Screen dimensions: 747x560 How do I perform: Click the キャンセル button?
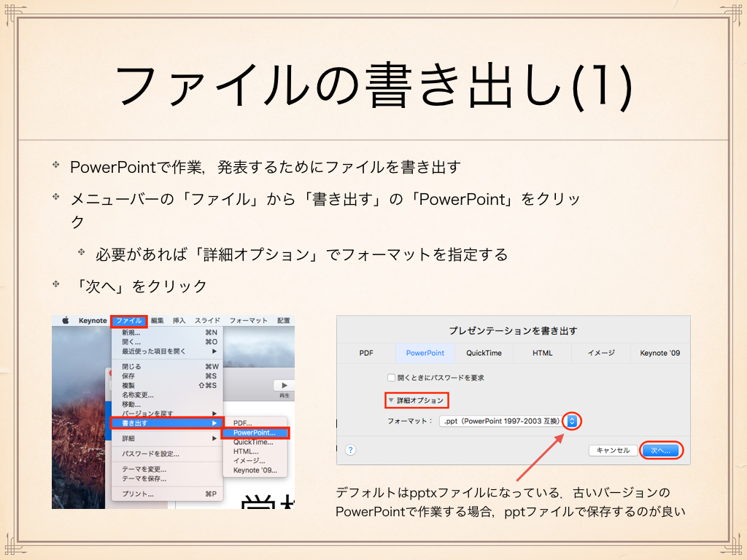coord(613,450)
